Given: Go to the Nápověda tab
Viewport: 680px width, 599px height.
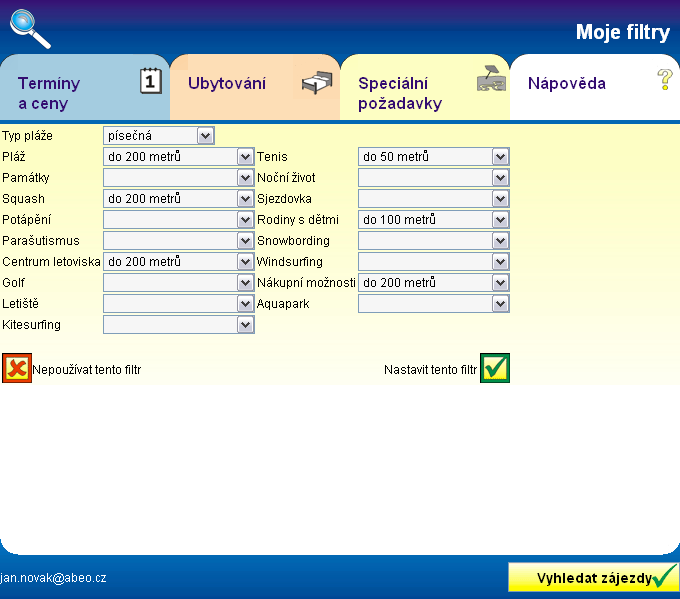Looking at the screenshot, I should point(566,83).
